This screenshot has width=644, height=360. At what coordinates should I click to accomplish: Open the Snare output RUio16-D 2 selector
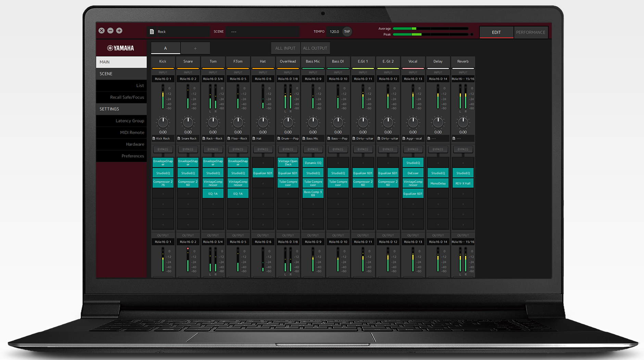tap(188, 242)
